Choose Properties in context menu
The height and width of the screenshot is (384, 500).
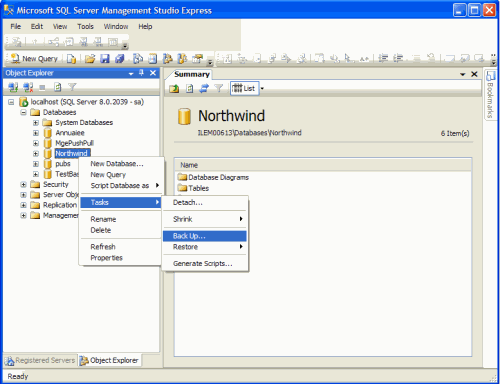121,258
